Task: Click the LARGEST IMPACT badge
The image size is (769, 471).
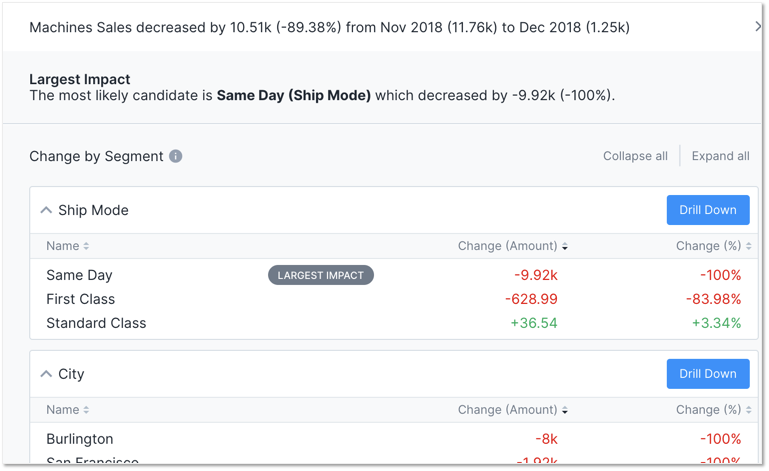Action: [321, 275]
